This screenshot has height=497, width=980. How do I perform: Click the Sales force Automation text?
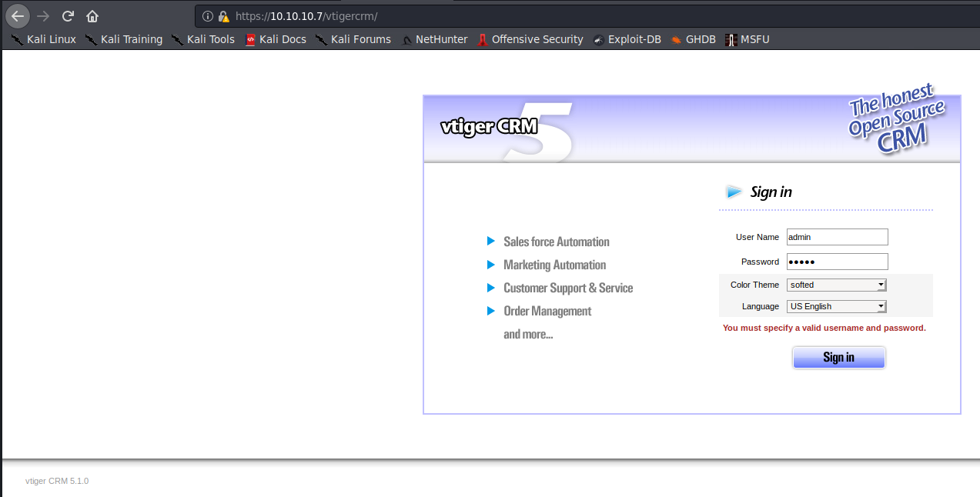pyautogui.click(x=557, y=242)
